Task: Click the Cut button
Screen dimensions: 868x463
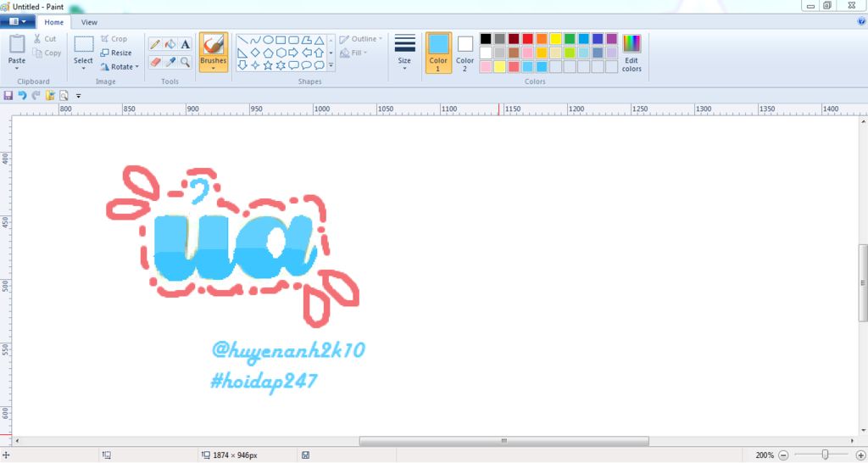Action: [x=44, y=39]
